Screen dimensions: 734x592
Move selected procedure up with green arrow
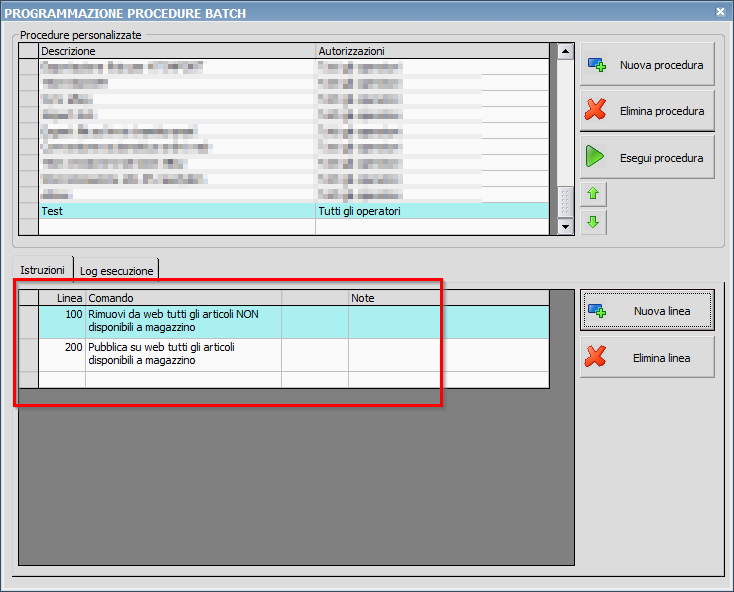593,194
